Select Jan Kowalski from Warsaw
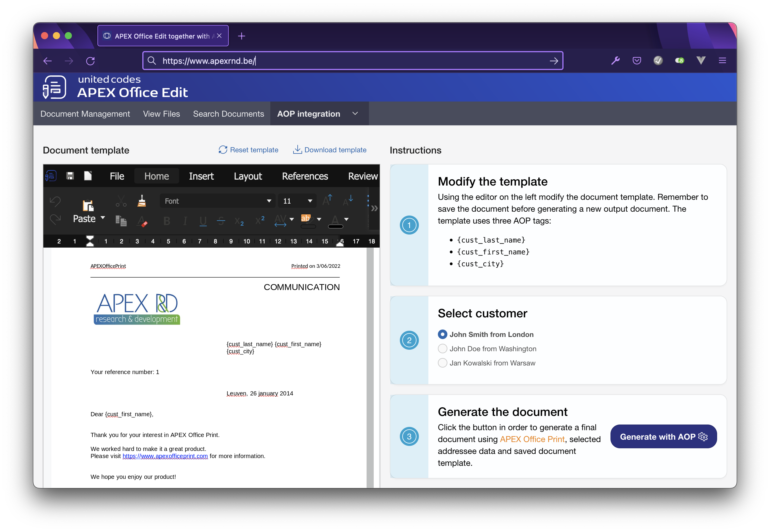This screenshot has width=770, height=532. [442, 363]
